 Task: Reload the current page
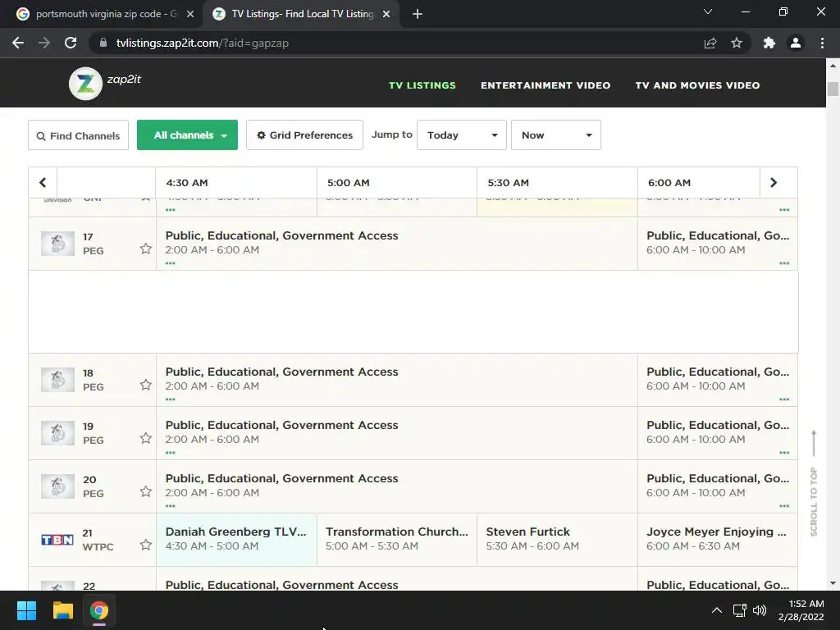(x=71, y=43)
